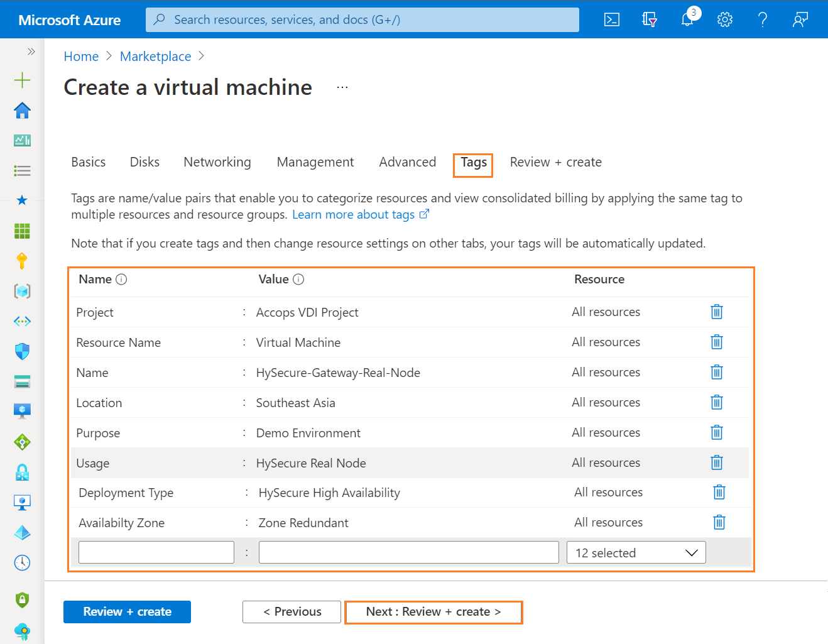The height and width of the screenshot is (644, 828).
Task: Select Accops VDI Project value text
Action: [x=307, y=312]
